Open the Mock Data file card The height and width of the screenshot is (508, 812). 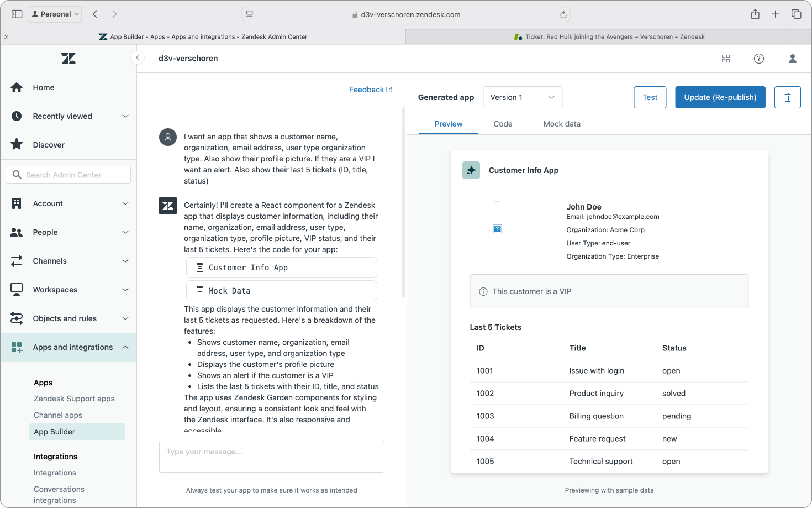pyautogui.click(x=282, y=291)
